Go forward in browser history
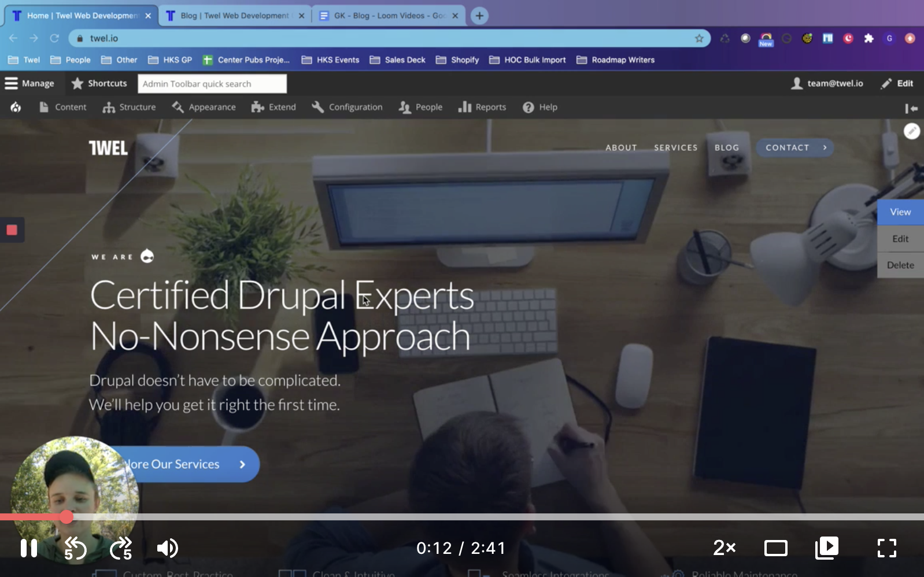924x577 pixels. click(34, 38)
